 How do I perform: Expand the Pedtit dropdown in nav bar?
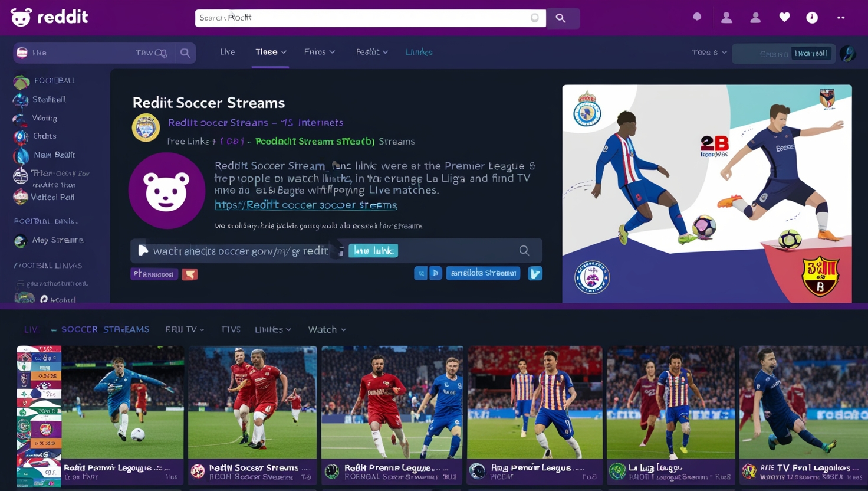tap(372, 52)
